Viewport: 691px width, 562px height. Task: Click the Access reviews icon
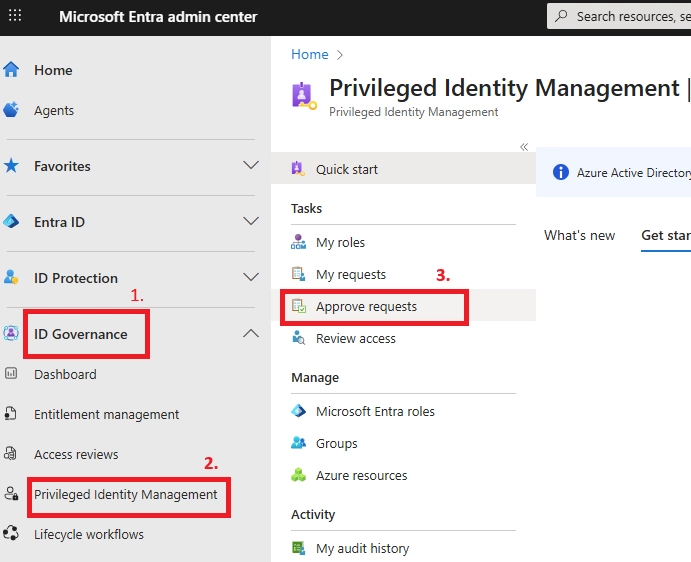(10, 454)
